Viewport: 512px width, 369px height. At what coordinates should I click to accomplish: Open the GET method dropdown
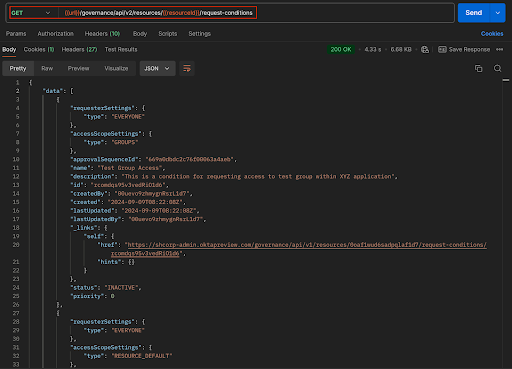click(x=31, y=13)
